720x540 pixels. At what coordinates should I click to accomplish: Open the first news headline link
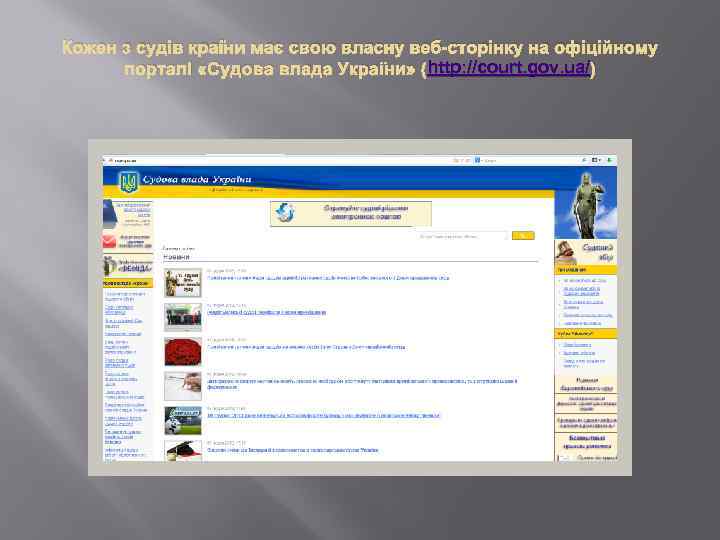tap(328, 278)
